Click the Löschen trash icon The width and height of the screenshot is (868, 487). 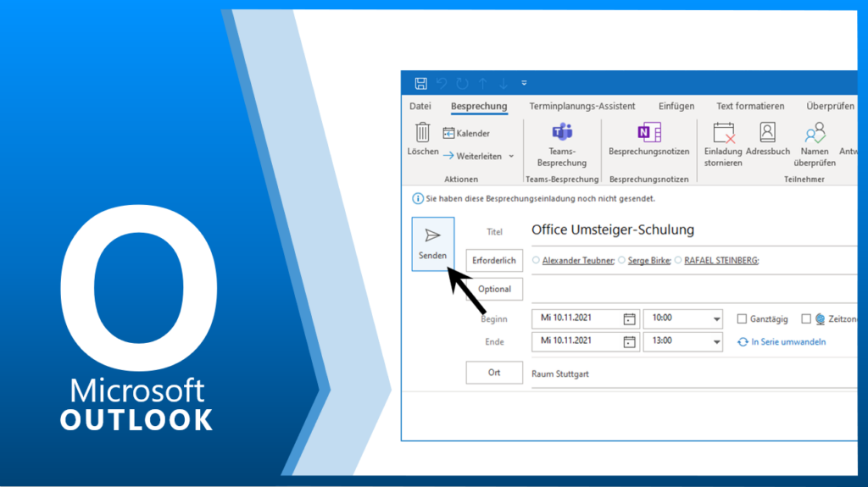(x=422, y=133)
